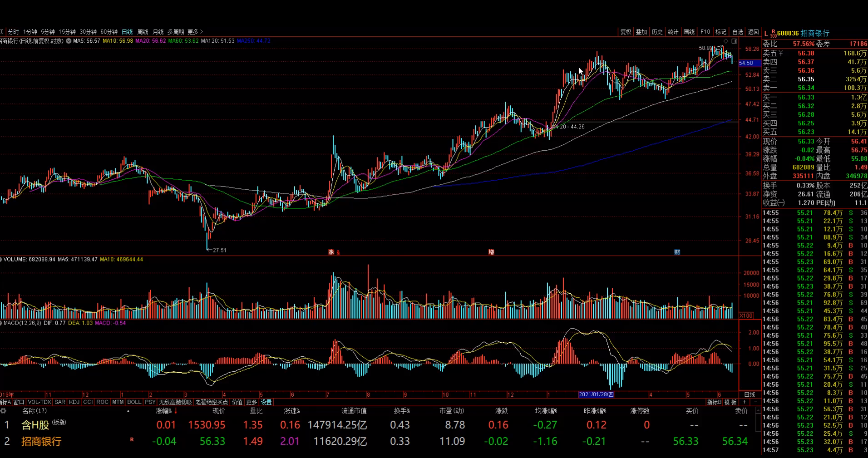Sort list by 现价 column
The width and height of the screenshot is (868, 458).
pyautogui.click(x=219, y=411)
